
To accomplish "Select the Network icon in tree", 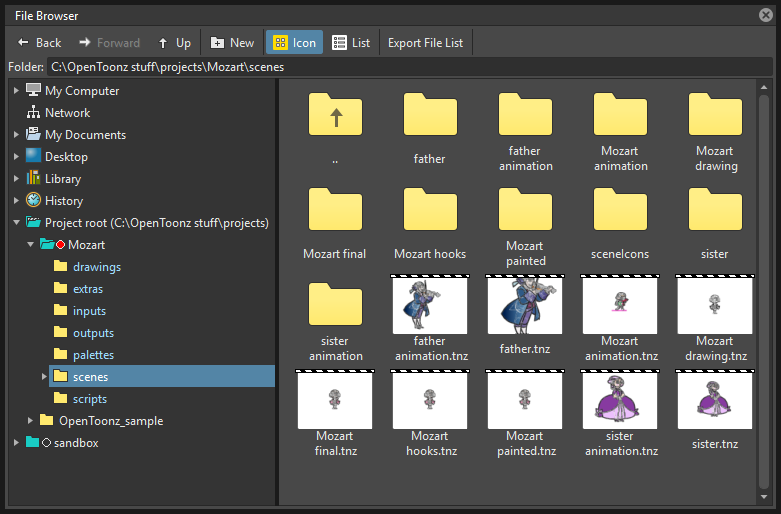I will 33,112.
